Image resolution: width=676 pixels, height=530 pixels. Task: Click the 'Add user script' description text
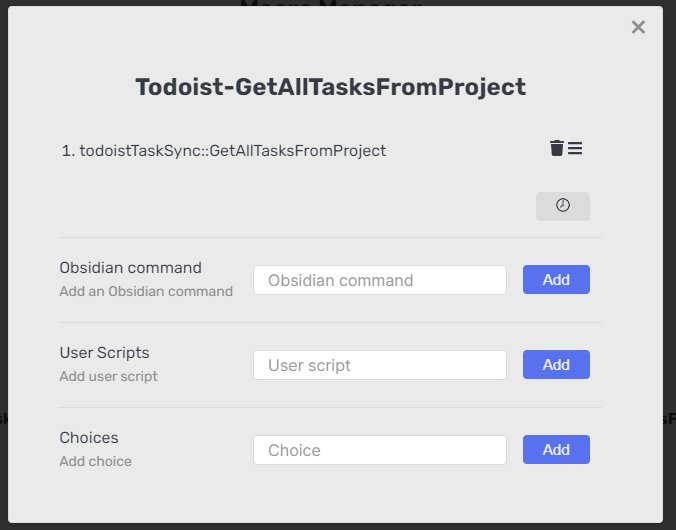(x=108, y=377)
